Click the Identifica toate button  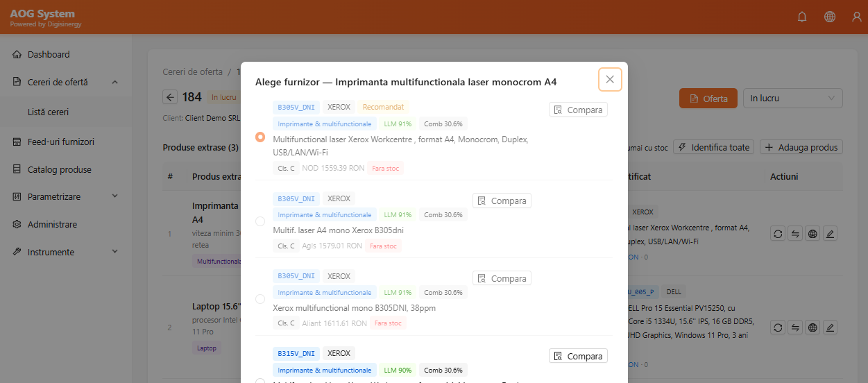click(714, 147)
